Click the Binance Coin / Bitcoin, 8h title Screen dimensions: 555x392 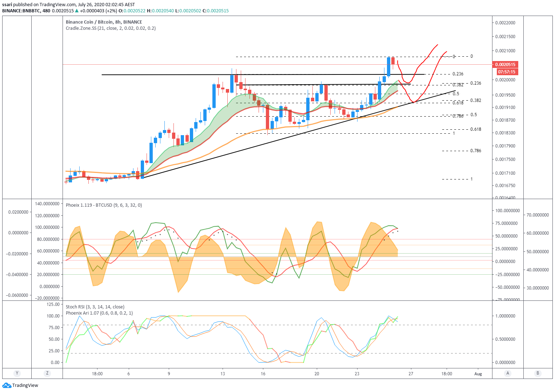pos(104,22)
